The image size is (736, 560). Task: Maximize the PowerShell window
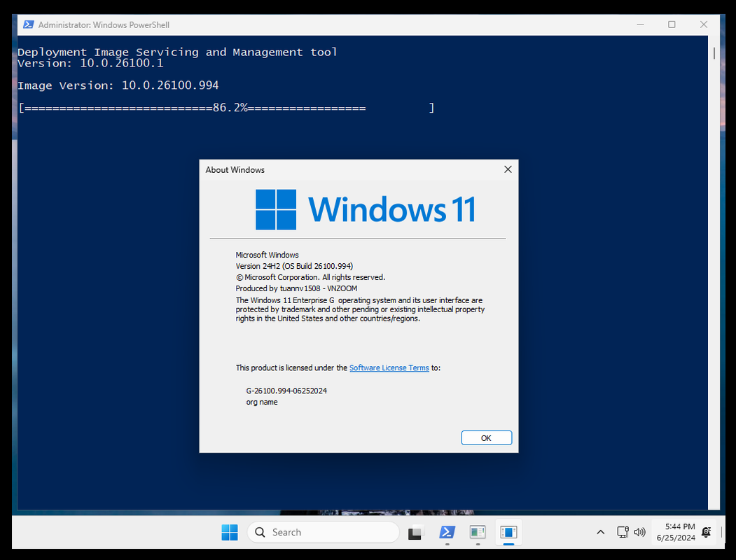pyautogui.click(x=672, y=24)
